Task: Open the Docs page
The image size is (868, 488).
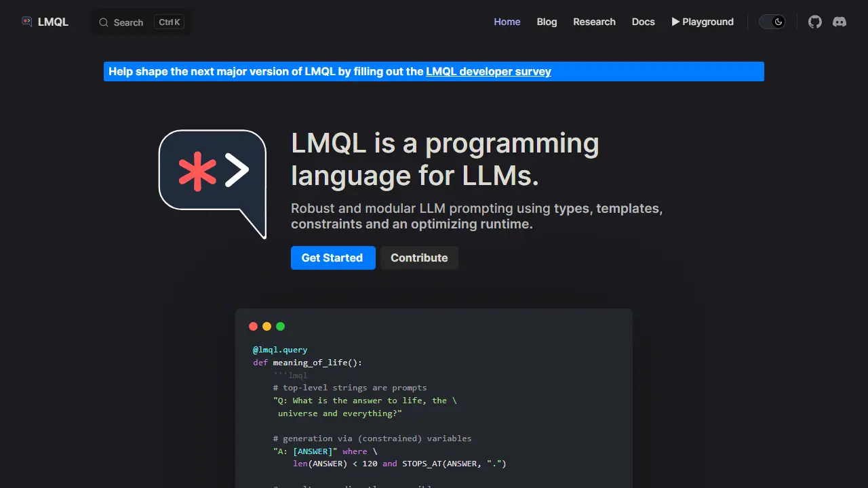Action: (x=643, y=22)
